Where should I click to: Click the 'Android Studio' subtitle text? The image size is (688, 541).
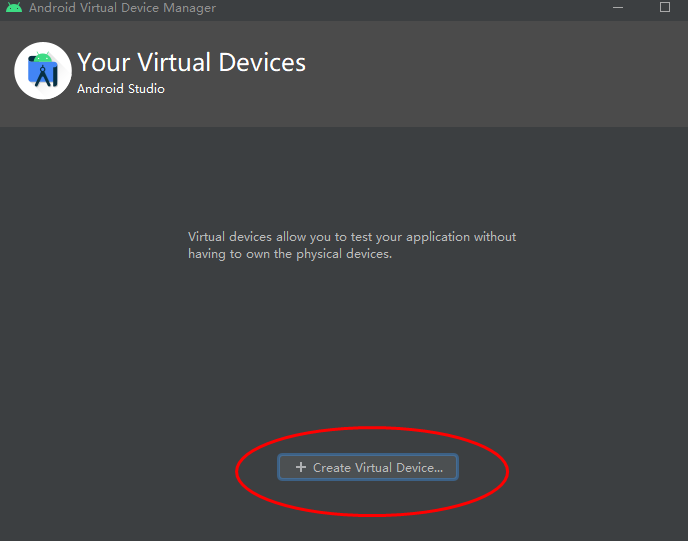coord(121,89)
